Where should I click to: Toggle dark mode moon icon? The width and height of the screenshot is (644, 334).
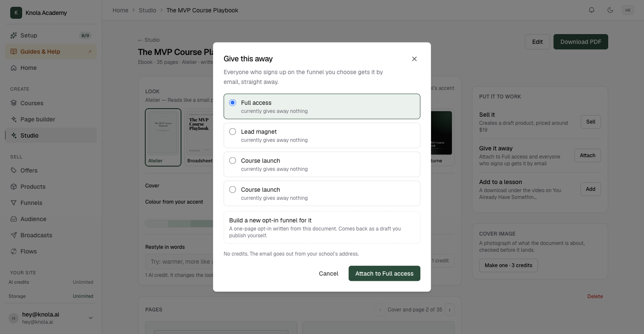tap(610, 10)
